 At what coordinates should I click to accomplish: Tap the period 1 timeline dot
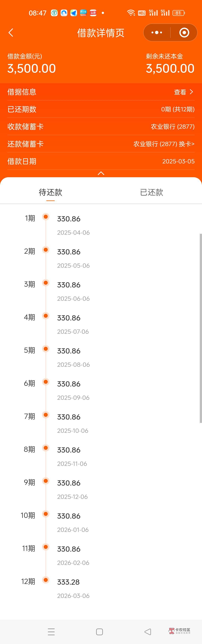46,216
